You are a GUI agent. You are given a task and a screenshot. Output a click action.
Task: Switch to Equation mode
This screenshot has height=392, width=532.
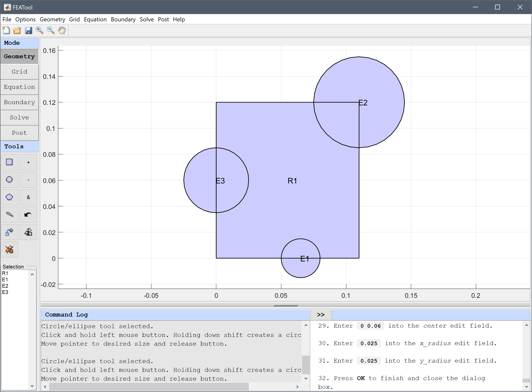pos(19,87)
